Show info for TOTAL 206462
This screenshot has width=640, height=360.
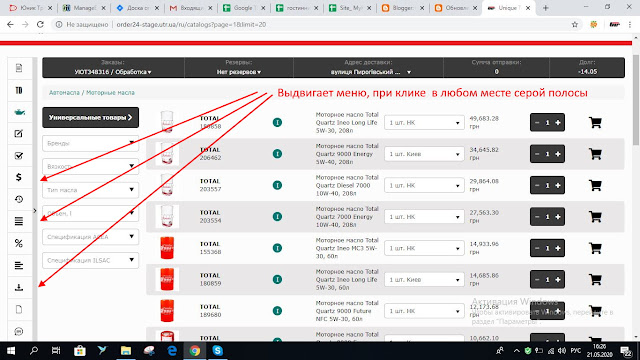pyautogui.click(x=277, y=154)
